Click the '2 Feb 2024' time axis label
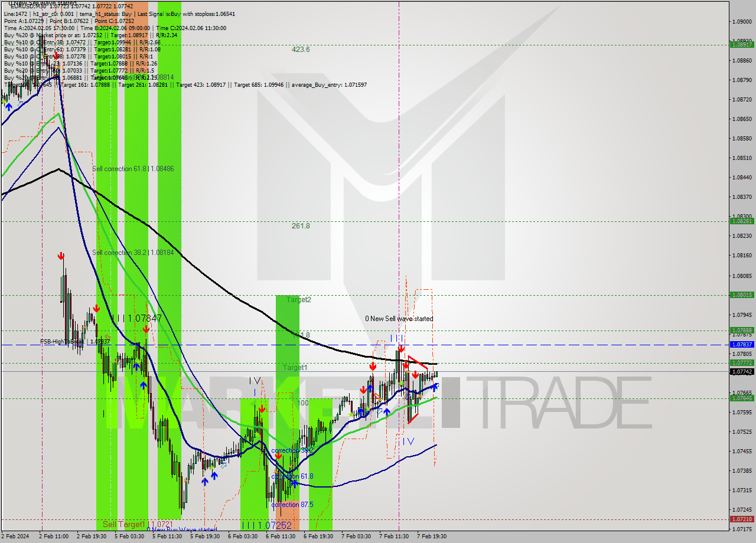756x543 pixels. click(x=16, y=537)
